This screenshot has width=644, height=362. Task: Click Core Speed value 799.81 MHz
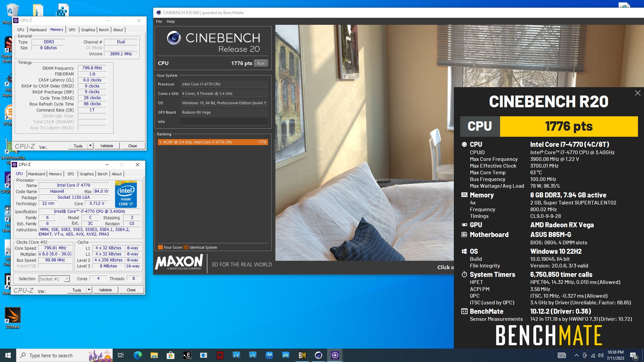pyautogui.click(x=55, y=248)
